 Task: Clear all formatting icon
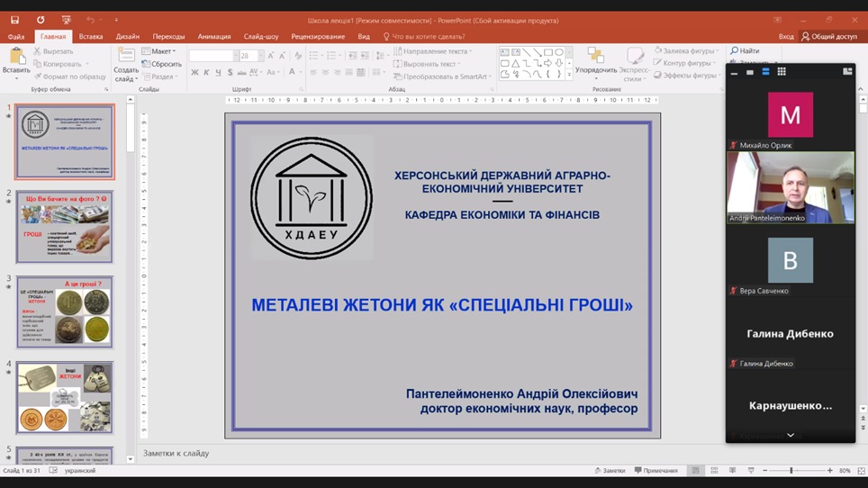point(298,56)
